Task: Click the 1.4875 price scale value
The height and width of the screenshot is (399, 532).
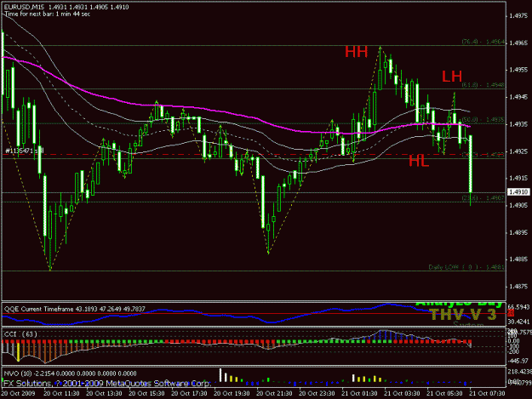Action: 518,287
